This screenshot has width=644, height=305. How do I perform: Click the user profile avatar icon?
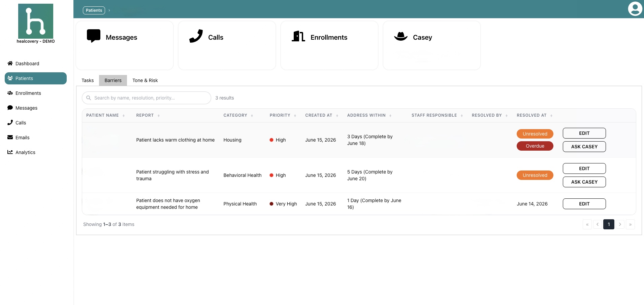pyautogui.click(x=635, y=9)
